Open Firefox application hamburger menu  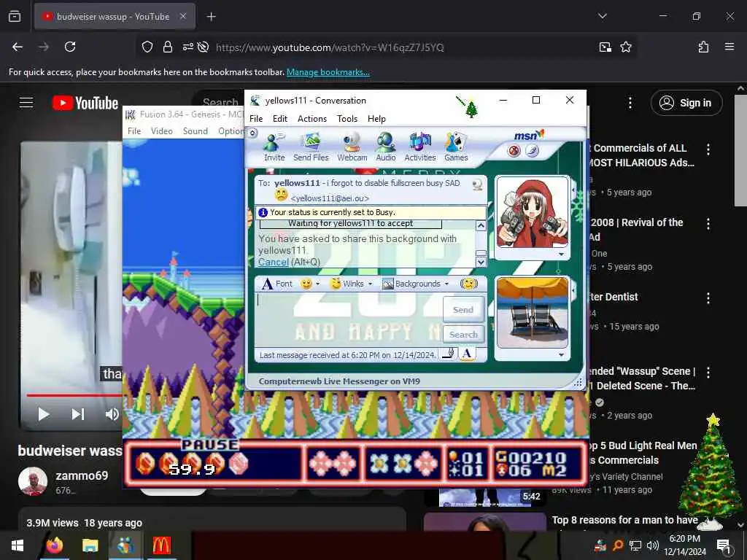click(x=729, y=47)
